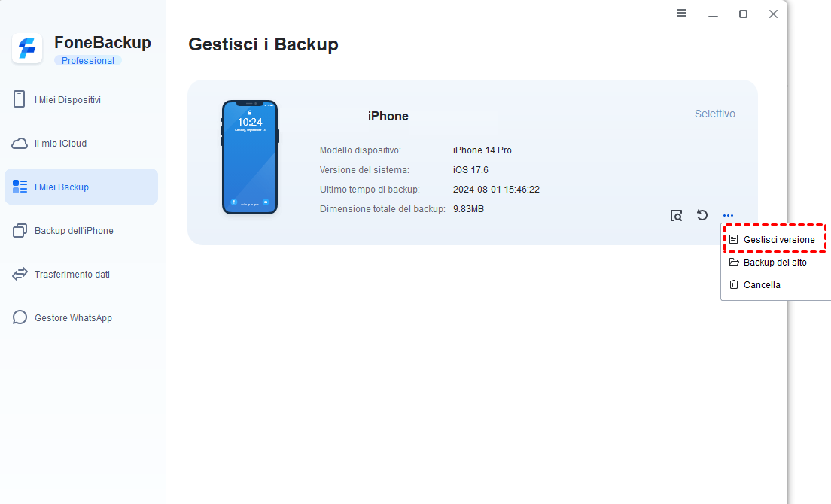The image size is (831, 504).
Task: Select I Miei Backup sidebar item
Action: (x=81, y=187)
